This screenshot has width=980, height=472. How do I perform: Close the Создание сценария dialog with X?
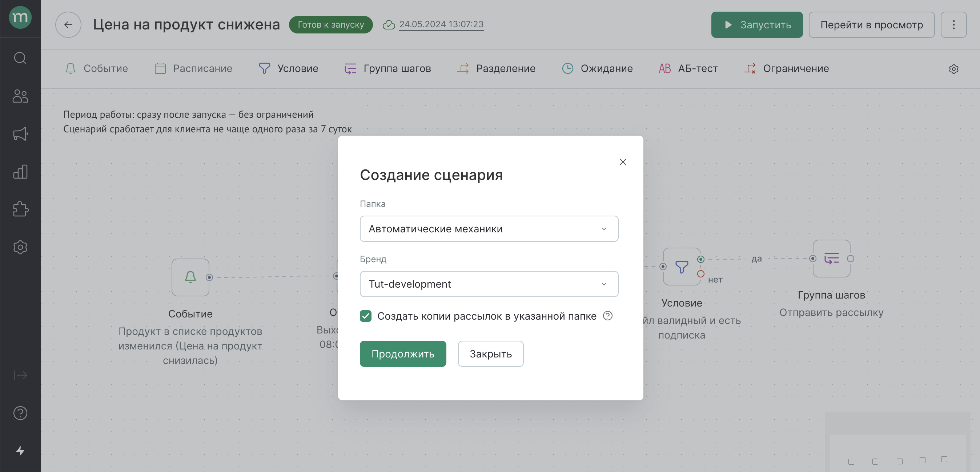click(x=623, y=162)
